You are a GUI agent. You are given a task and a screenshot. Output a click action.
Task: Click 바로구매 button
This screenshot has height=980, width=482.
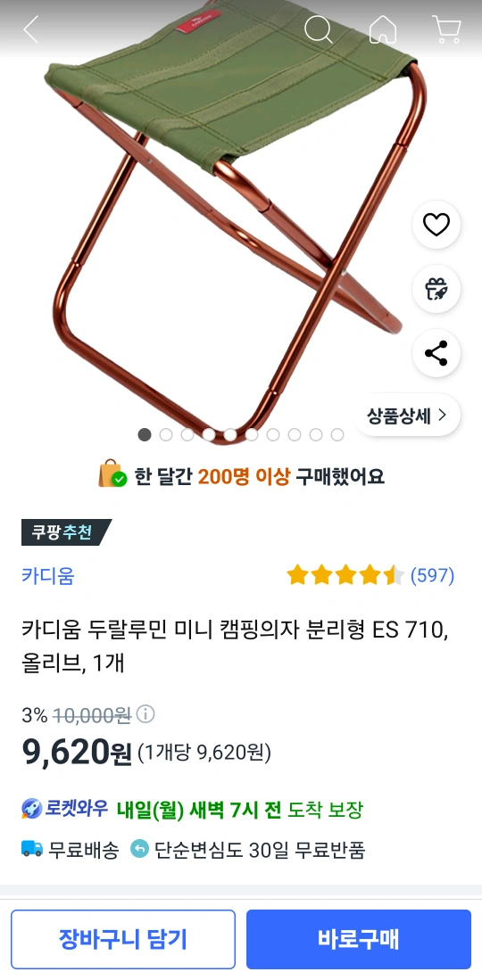pyautogui.click(x=358, y=939)
